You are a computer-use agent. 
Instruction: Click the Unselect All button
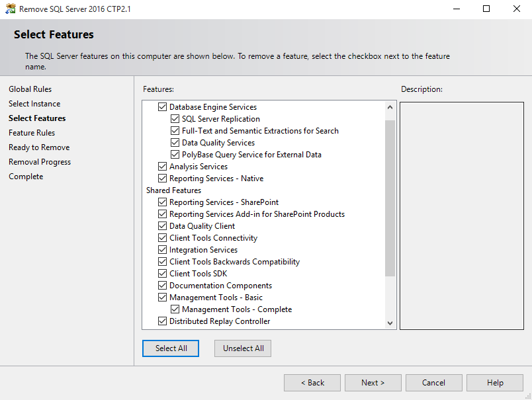(243, 348)
